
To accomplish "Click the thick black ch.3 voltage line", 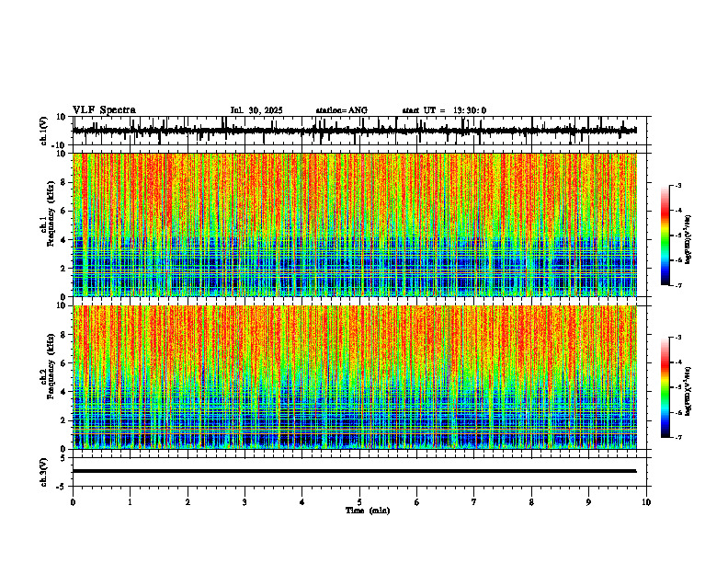I will pos(354,471).
